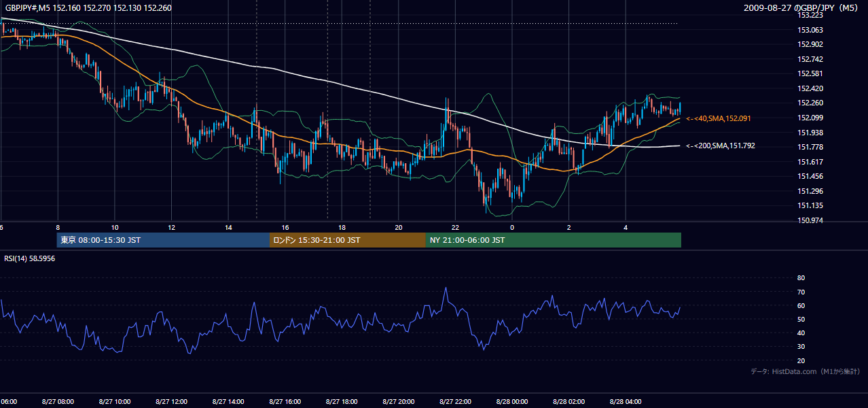
Task: Click hour marker 16 under the price chart
Action: pos(285,228)
